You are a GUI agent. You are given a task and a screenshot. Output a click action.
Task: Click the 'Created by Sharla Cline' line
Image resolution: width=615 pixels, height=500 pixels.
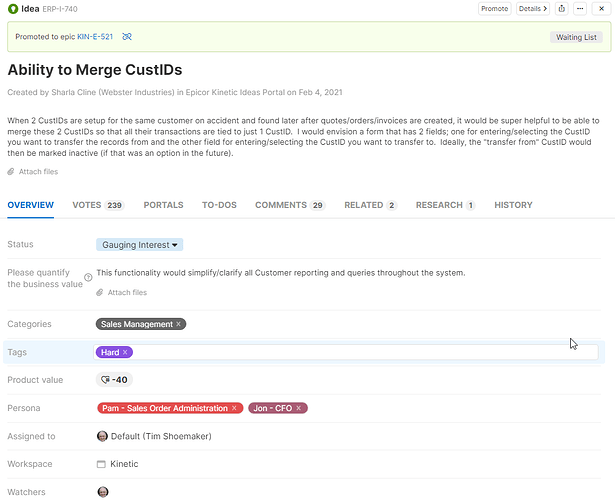click(x=175, y=92)
